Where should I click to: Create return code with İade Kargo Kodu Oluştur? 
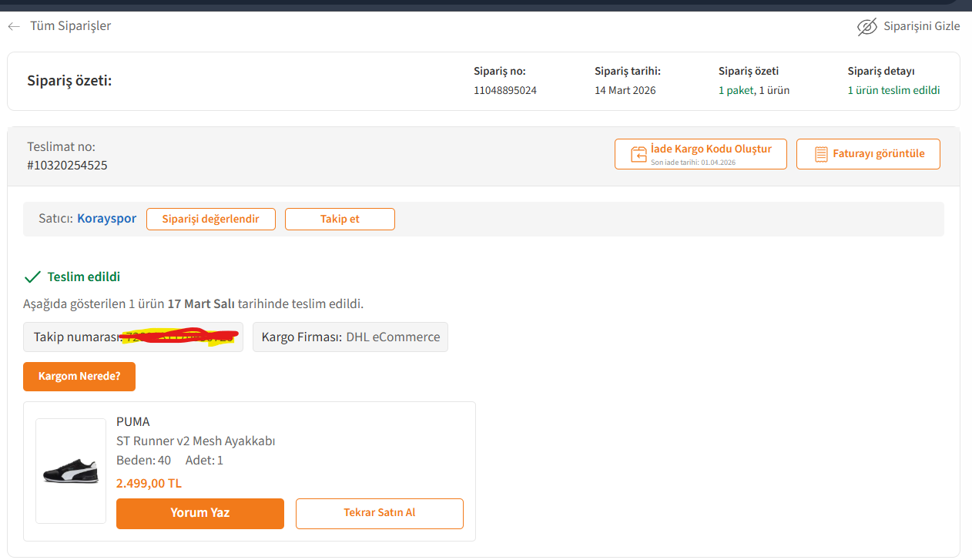click(x=701, y=154)
